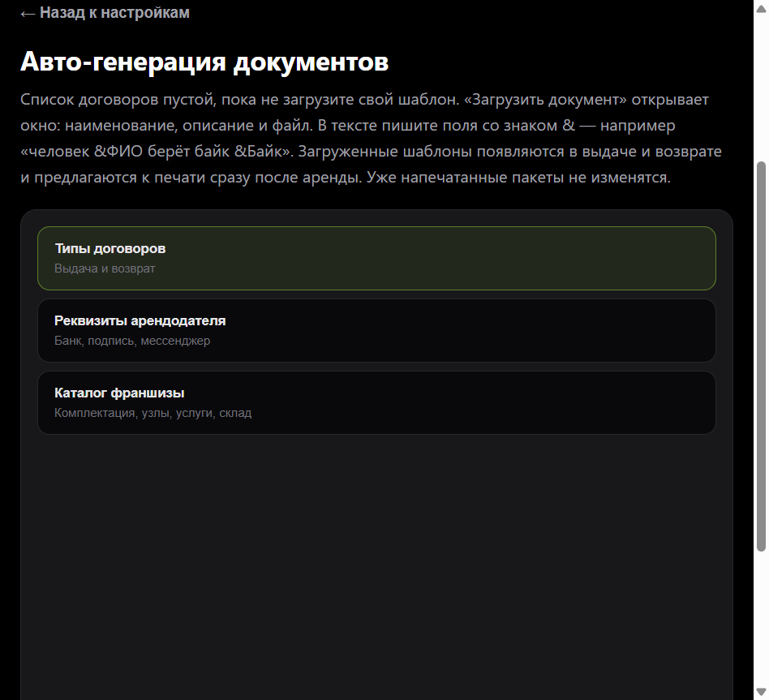Click the 'Банк, подпись, мессенджер' subtitle

coord(132,341)
